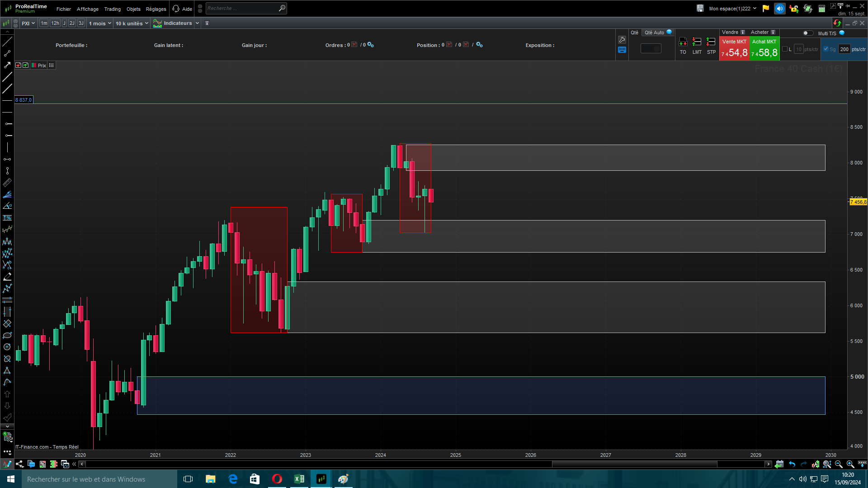Open the Affichage menu
This screenshot has width=868, height=488.
click(87, 9)
